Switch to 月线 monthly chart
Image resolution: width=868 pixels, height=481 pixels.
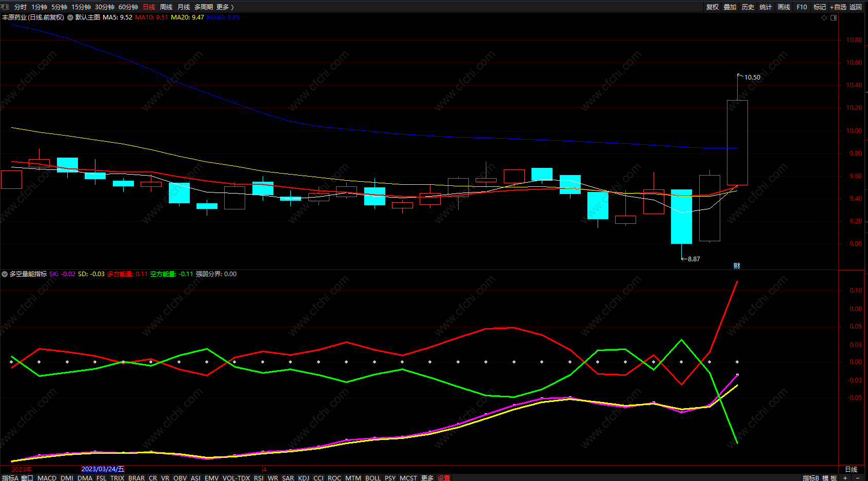pyautogui.click(x=184, y=7)
